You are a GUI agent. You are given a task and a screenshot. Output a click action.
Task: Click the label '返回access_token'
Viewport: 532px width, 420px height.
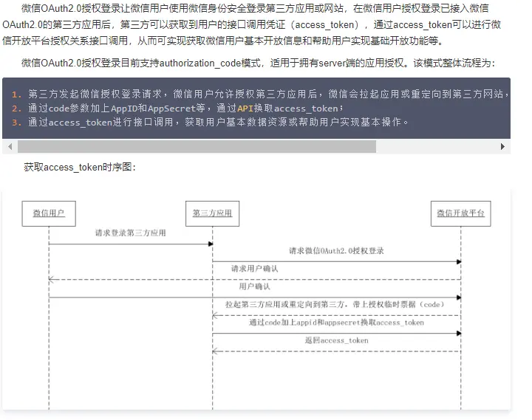[337, 340]
